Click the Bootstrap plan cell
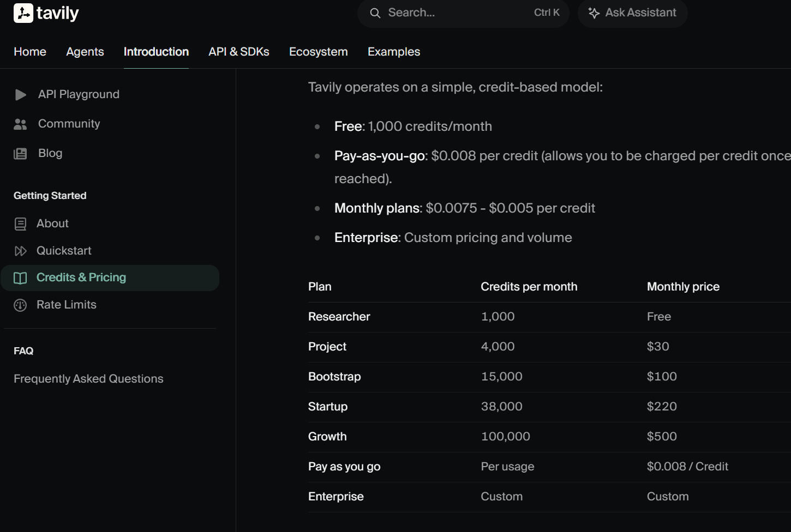The width and height of the screenshot is (791, 532). point(334,377)
